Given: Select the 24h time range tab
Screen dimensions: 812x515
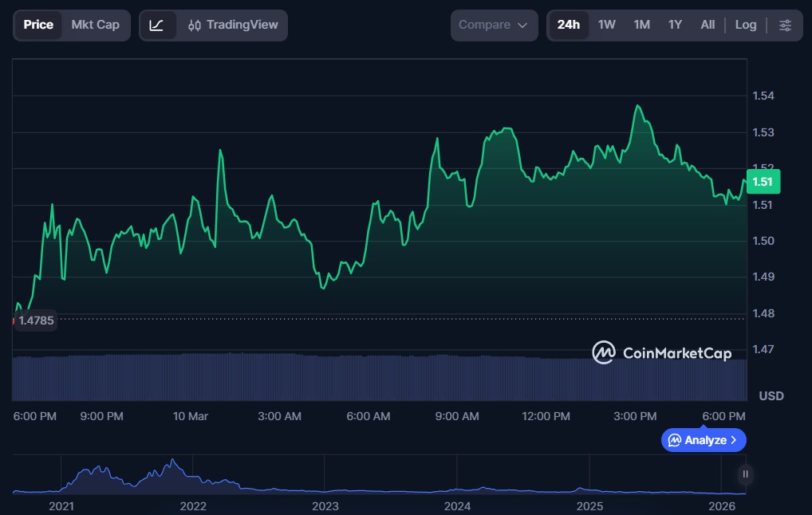Looking at the screenshot, I should (569, 25).
